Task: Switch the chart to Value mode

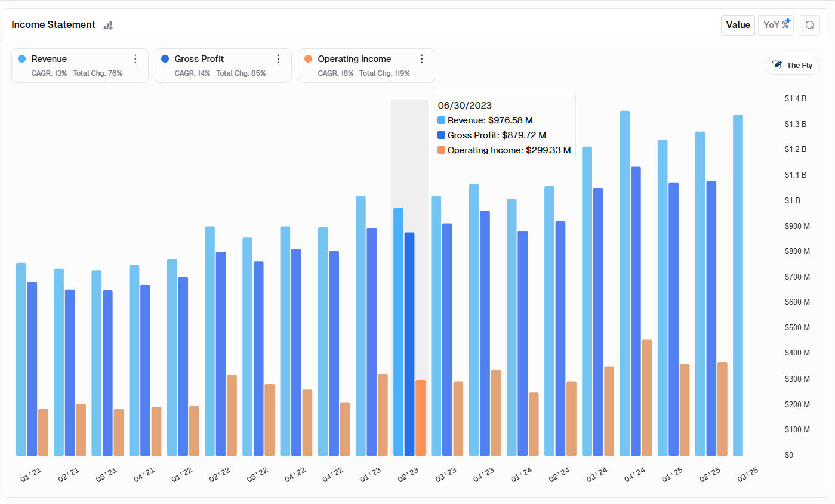Action: pos(738,25)
